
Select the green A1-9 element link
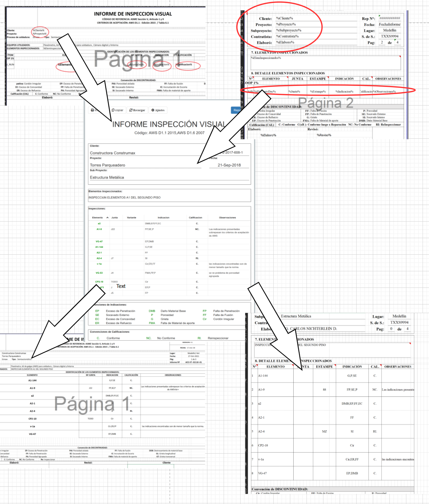pyautogui.click(x=99, y=229)
